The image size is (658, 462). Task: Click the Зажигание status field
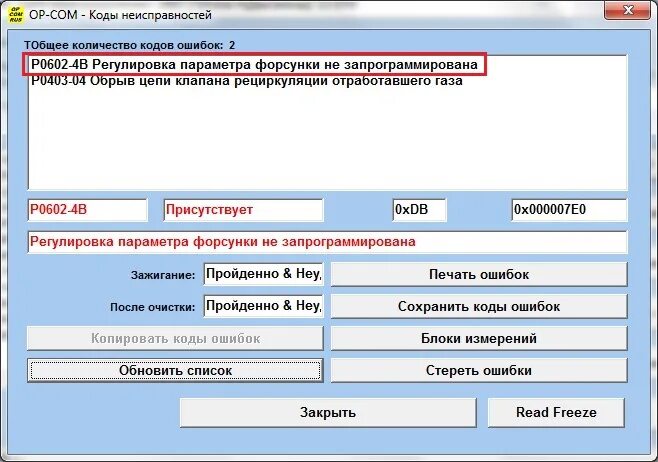click(x=264, y=274)
